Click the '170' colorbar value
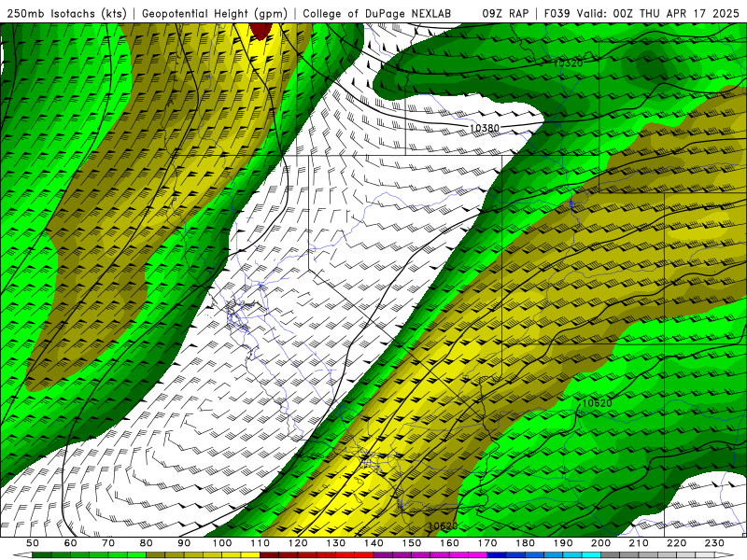Screen dimensions: 747x560 487,543
